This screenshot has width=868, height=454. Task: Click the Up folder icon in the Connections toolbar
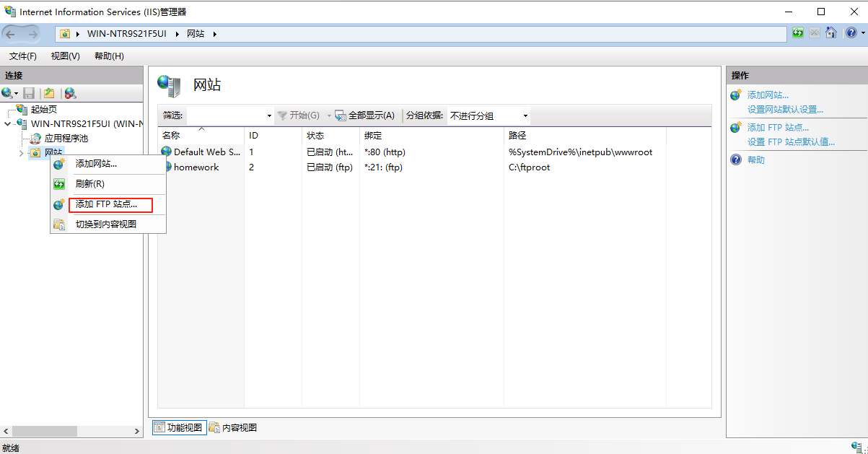(49, 93)
